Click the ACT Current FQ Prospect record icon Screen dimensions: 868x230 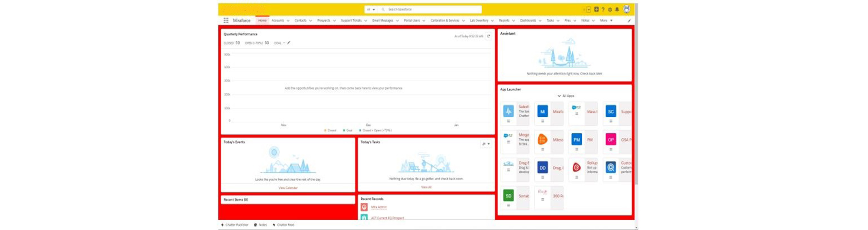pos(364,217)
